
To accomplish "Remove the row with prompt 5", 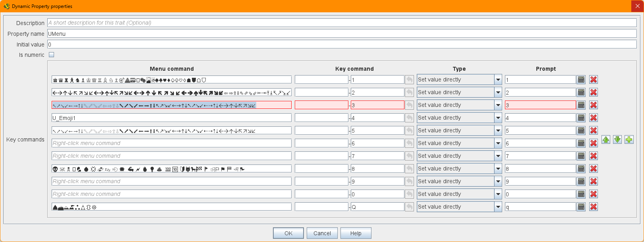I will 594,130.
